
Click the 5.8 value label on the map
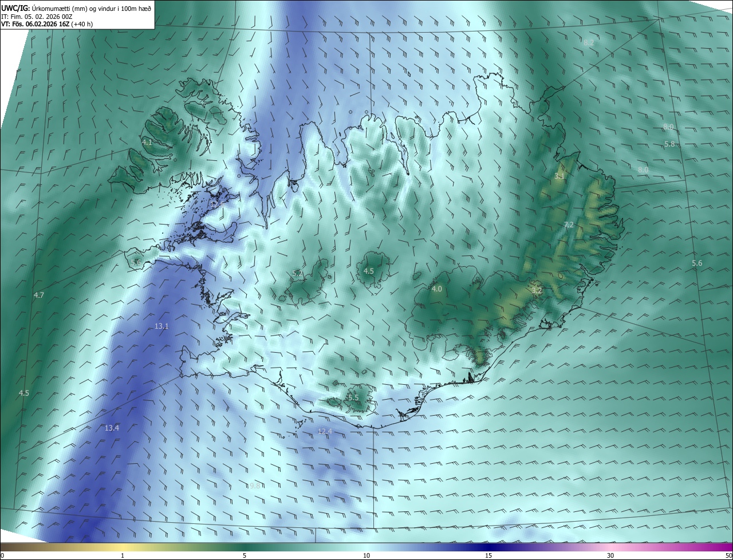pos(670,144)
